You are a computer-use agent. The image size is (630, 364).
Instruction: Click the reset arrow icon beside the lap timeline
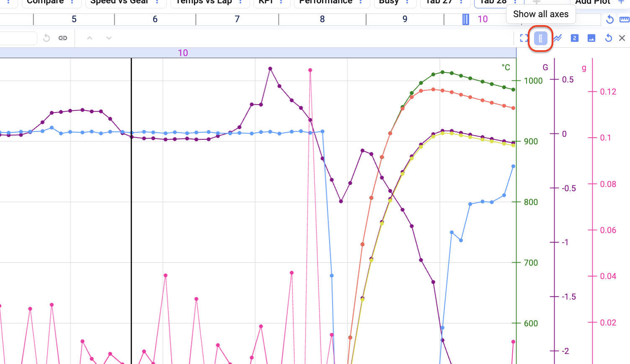pos(610,19)
